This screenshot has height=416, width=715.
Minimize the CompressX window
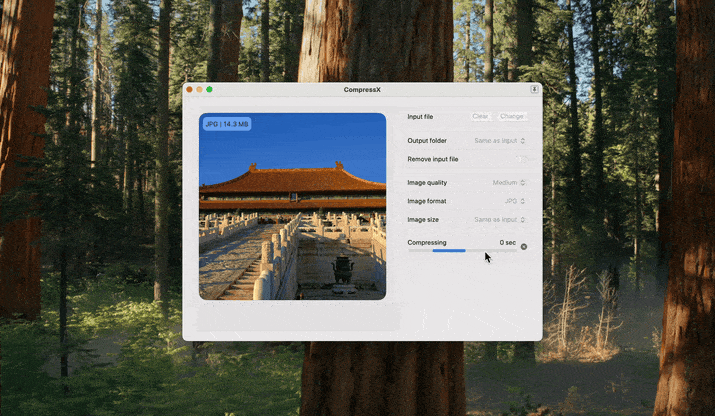199,89
